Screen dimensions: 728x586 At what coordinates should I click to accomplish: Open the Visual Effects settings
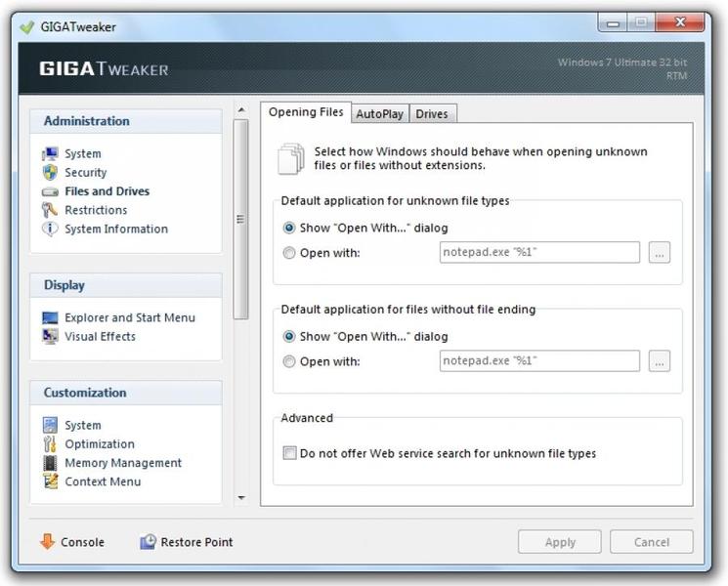(100, 336)
